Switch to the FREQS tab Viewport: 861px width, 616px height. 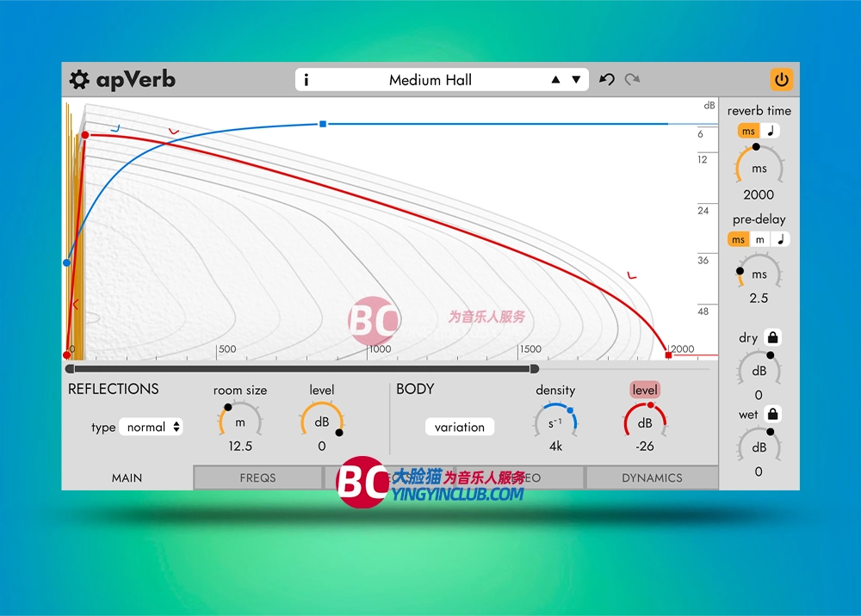pos(257,477)
